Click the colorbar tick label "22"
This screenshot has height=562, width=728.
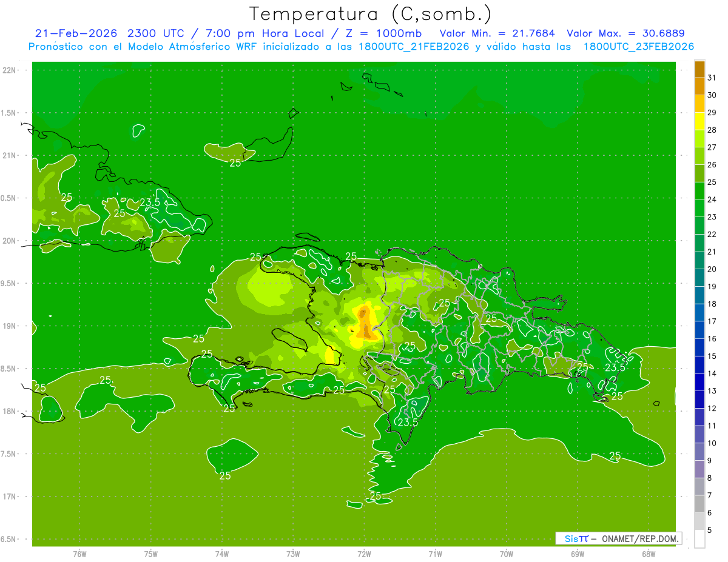click(x=712, y=235)
